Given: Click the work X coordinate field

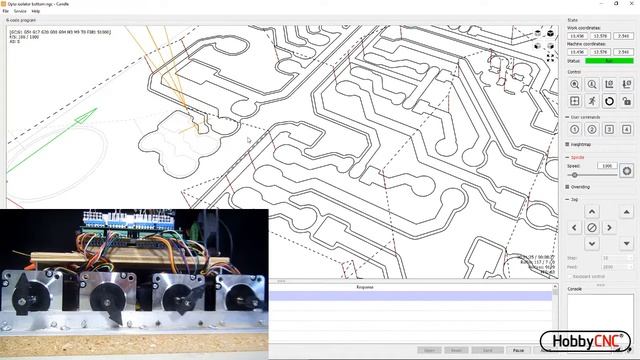Looking at the screenshot, I should click(x=577, y=36).
